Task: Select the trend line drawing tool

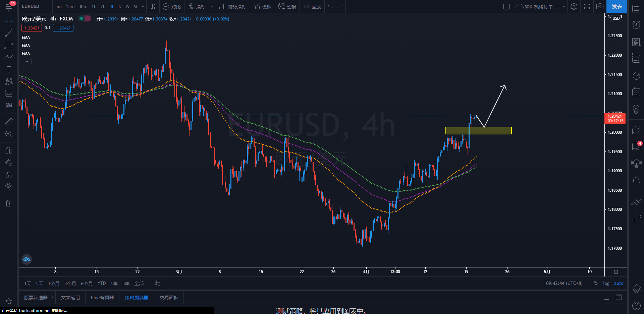Action: pos(9,33)
